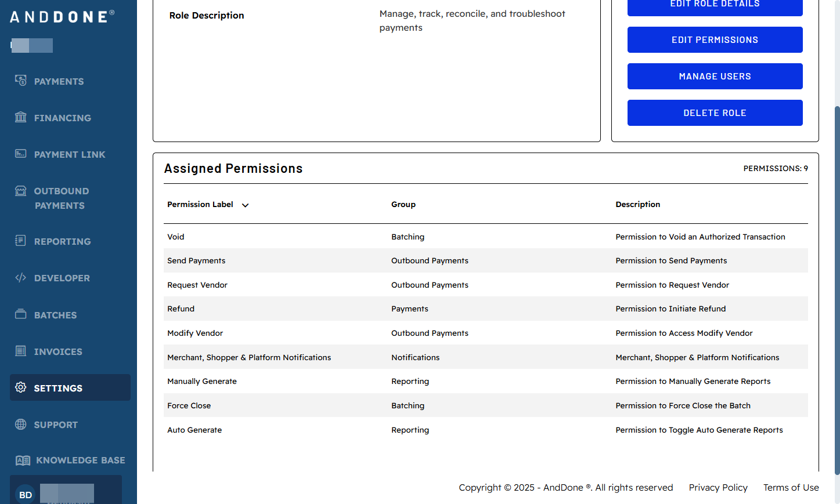The image size is (840, 504).
Task: Select the Force Close permission label
Action: coord(189,405)
